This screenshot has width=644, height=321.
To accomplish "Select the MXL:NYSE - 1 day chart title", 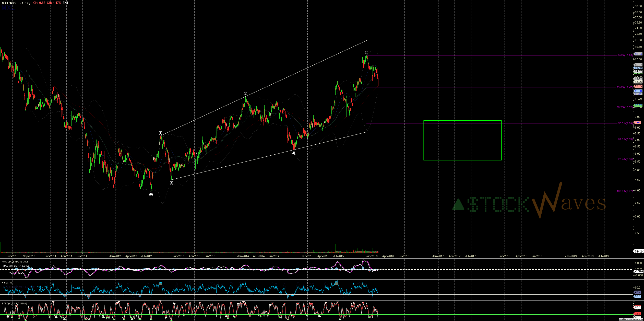I will coord(16,3).
